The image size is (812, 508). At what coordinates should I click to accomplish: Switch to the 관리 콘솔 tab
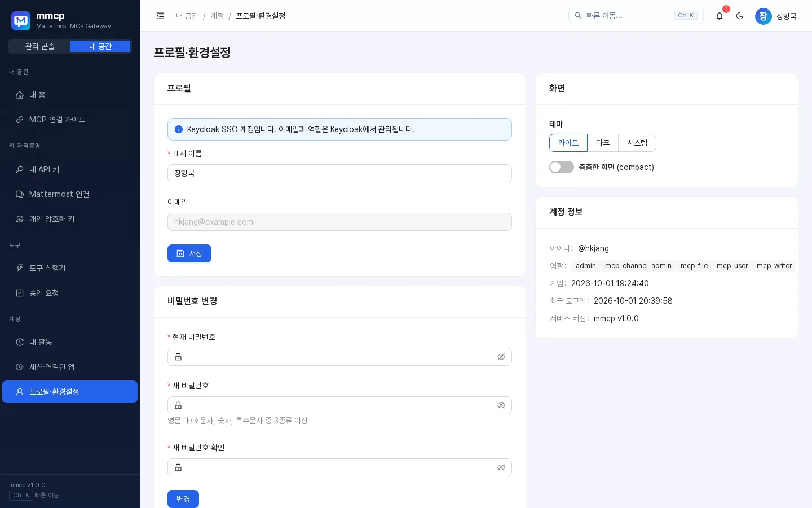pos(40,46)
